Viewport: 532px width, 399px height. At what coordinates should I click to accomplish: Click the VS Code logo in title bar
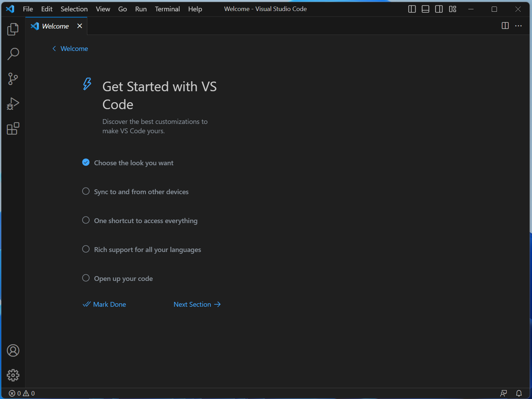10,9
